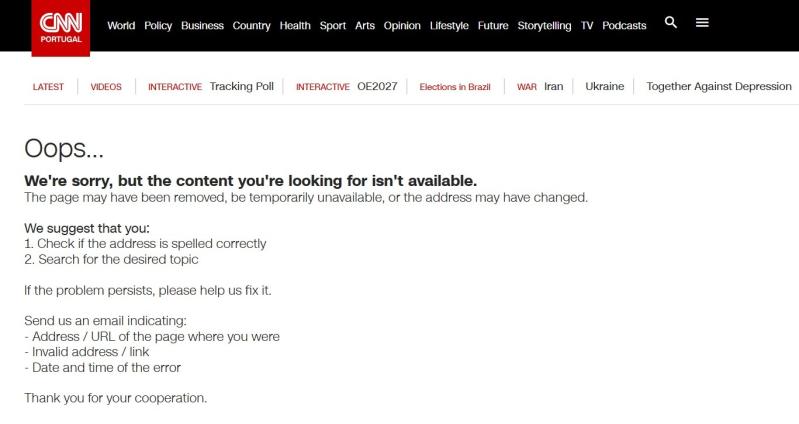Navigate to Health section
Viewport: 799px width, 424px height.
pyautogui.click(x=295, y=25)
